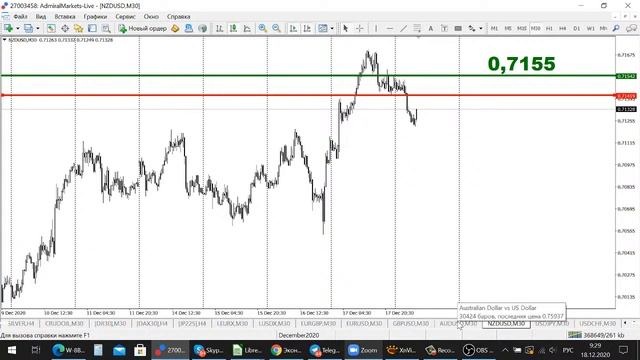Image resolution: width=640 pixels, height=360 pixels.
Task: Select the text label tool
Action: point(444,28)
